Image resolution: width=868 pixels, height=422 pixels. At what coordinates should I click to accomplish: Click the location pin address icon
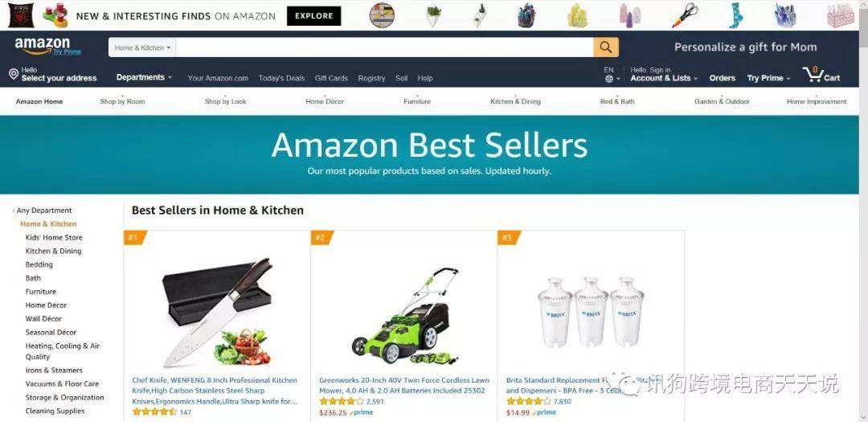click(14, 74)
